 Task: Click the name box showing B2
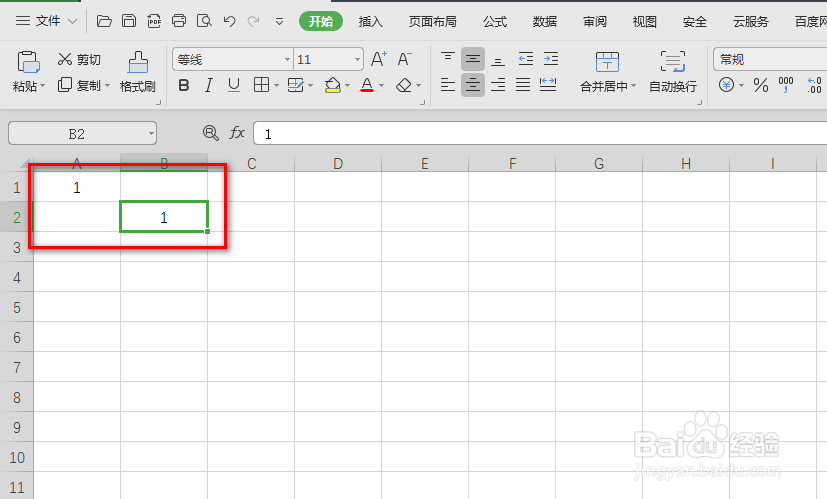coord(82,133)
